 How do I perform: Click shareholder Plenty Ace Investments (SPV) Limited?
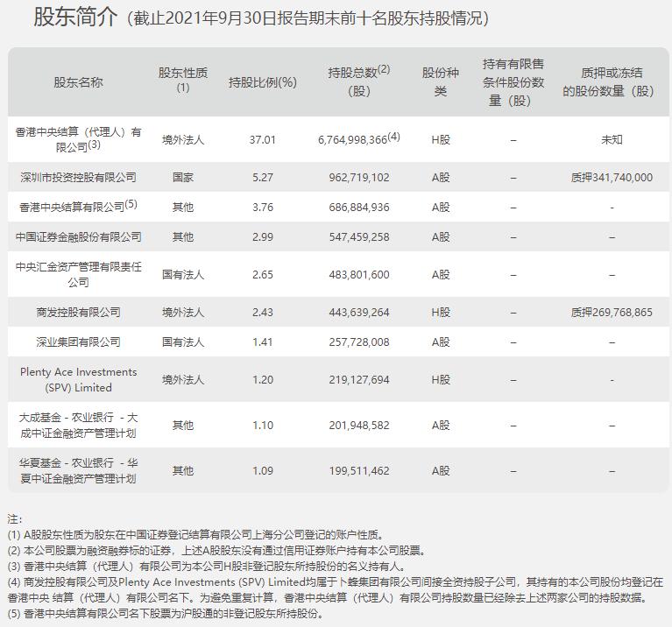point(78,379)
